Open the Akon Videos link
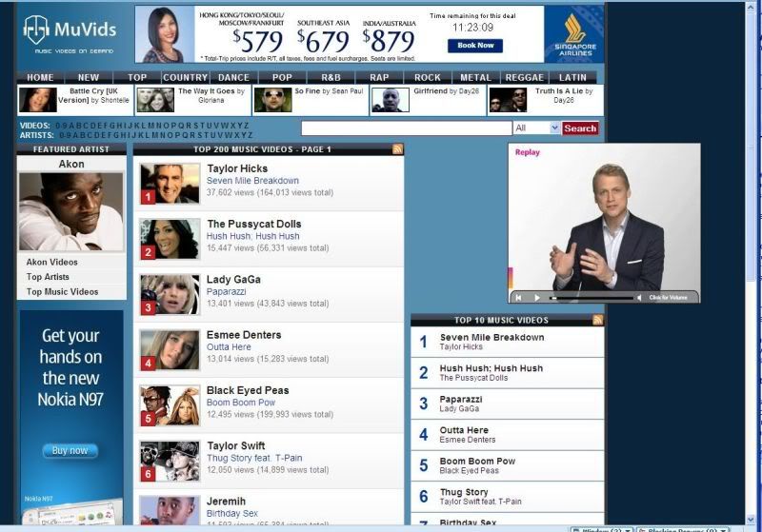762x532 pixels. [x=52, y=262]
